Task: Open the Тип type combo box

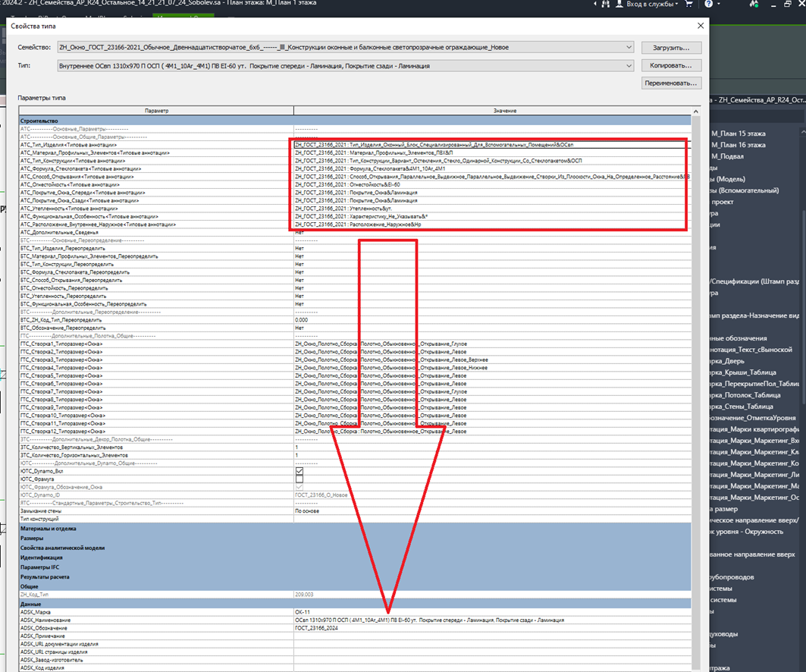Action: click(346, 66)
